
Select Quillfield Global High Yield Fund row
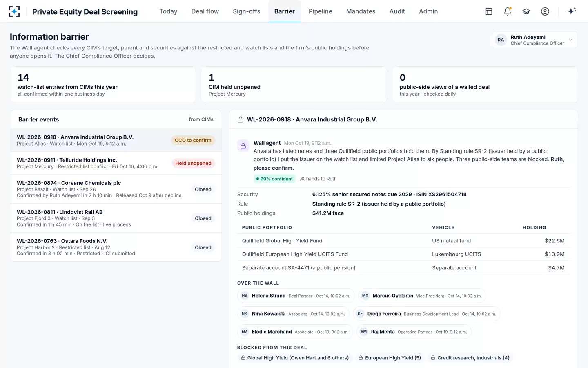403,241
